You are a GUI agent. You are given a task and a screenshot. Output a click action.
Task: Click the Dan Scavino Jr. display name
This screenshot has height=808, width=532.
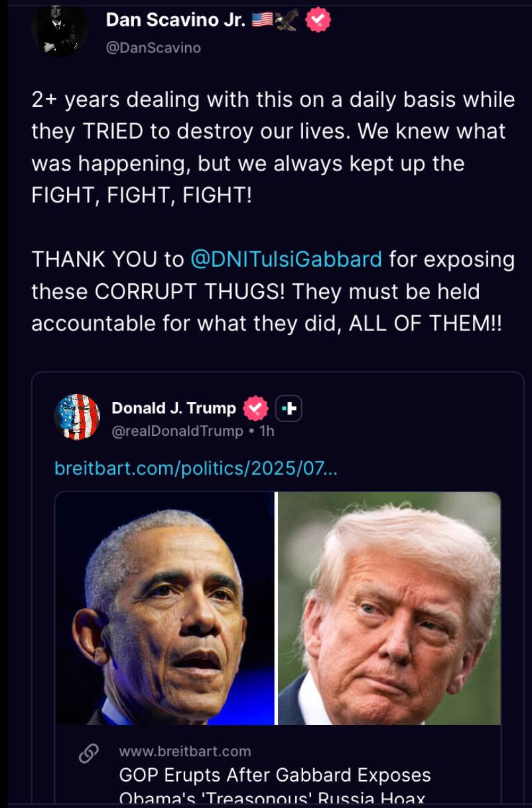[176, 21]
